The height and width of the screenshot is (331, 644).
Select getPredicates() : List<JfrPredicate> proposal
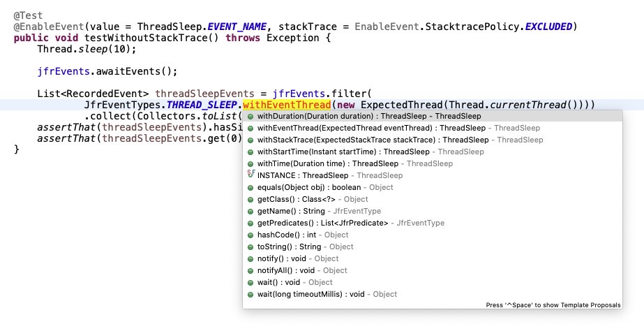[432, 223]
